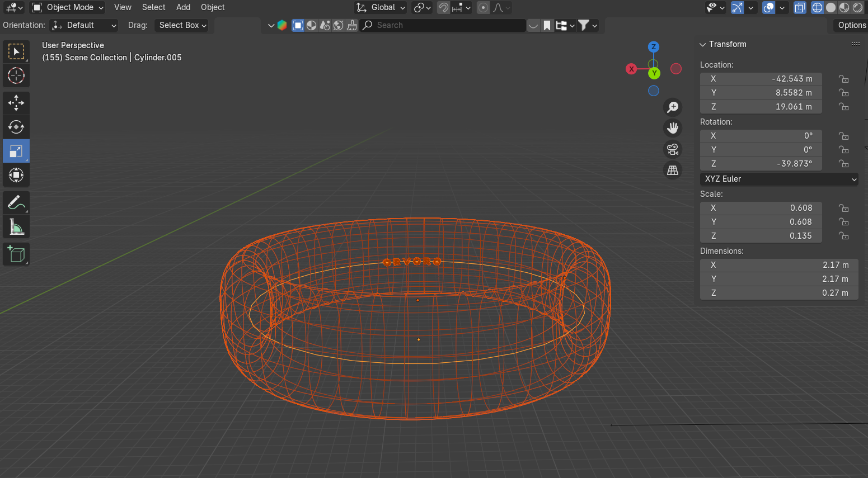The height and width of the screenshot is (478, 868).
Task: Click the arc icon right of search field
Action: coord(533,25)
